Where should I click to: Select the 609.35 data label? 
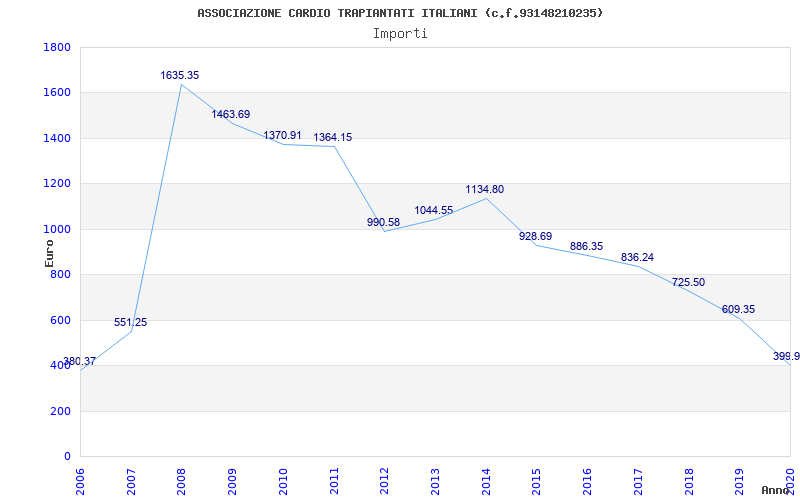[738, 310]
